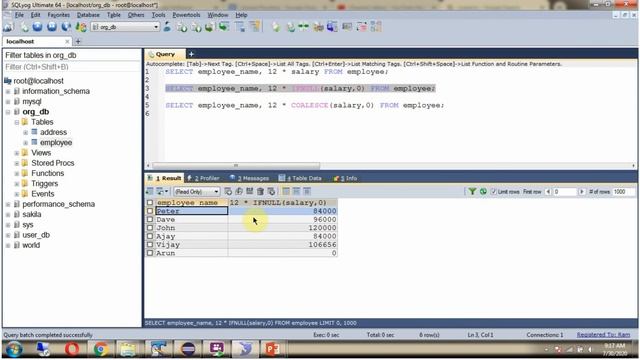Click the # of rows input field
The image size is (640, 360).
point(624,191)
